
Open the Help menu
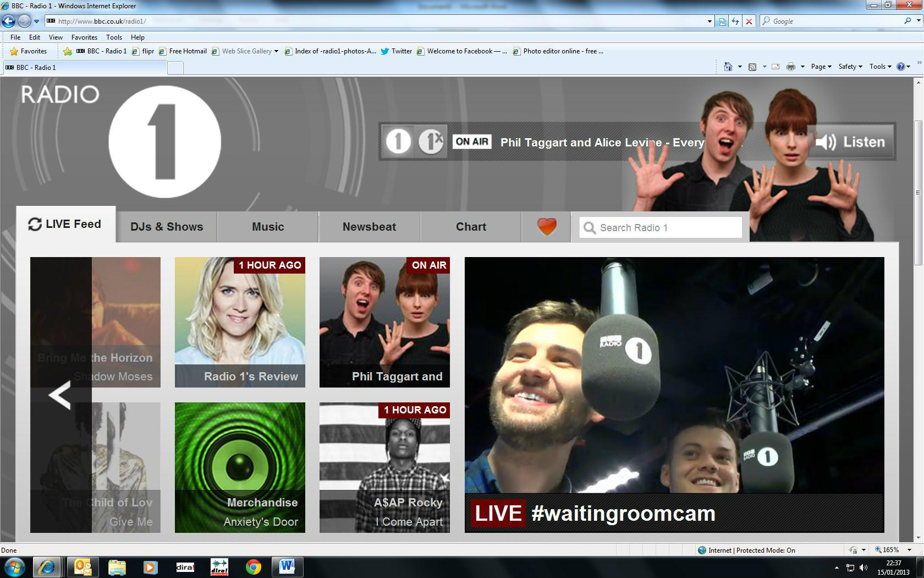(x=137, y=37)
